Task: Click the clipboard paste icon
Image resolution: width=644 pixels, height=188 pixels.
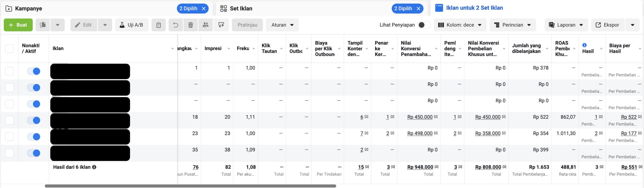Action: coord(158,25)
